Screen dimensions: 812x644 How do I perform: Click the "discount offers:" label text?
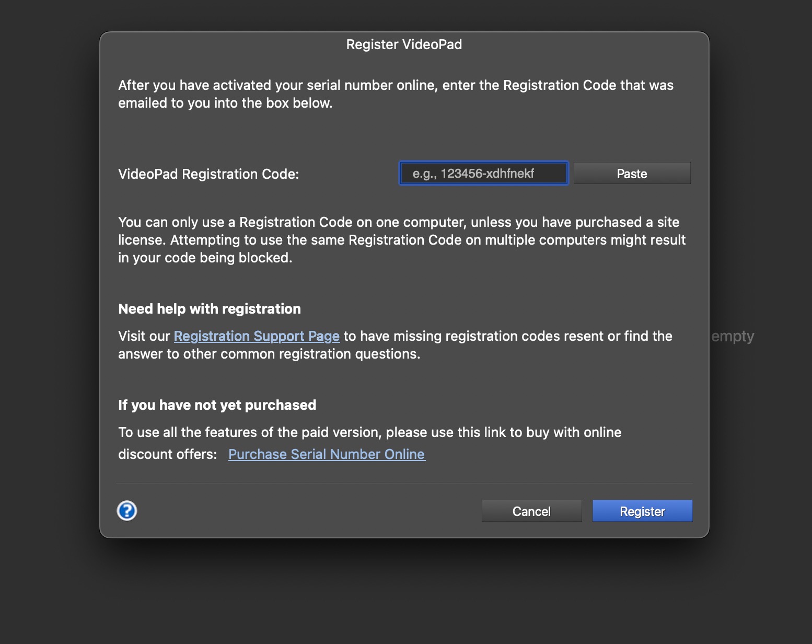(167, 454)
